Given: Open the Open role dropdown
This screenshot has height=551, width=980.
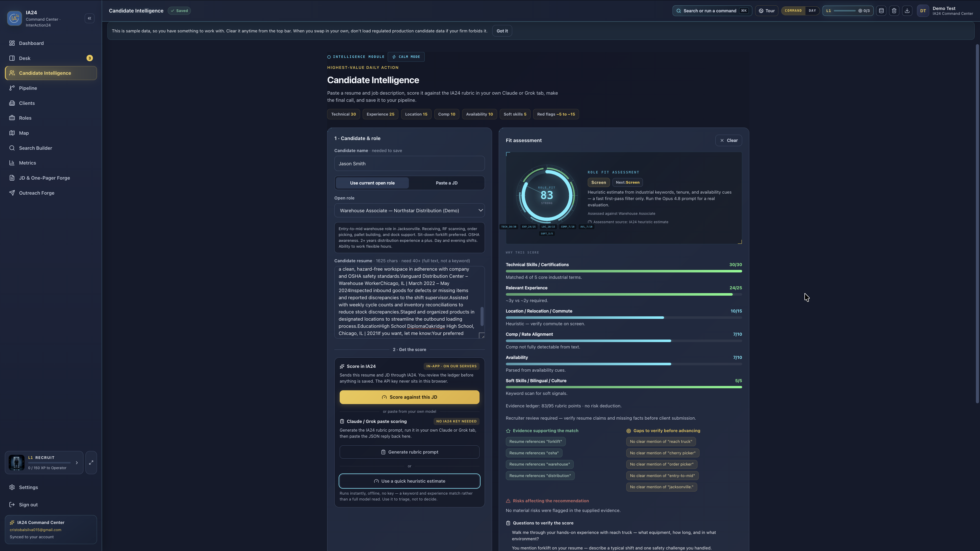Looking at the screenshot, I should (409, 211).
